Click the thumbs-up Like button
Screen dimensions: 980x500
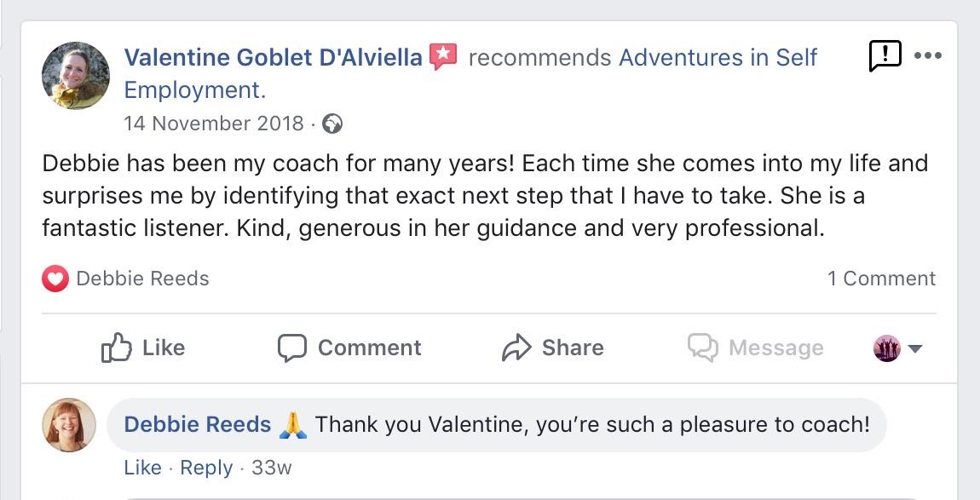142,348
